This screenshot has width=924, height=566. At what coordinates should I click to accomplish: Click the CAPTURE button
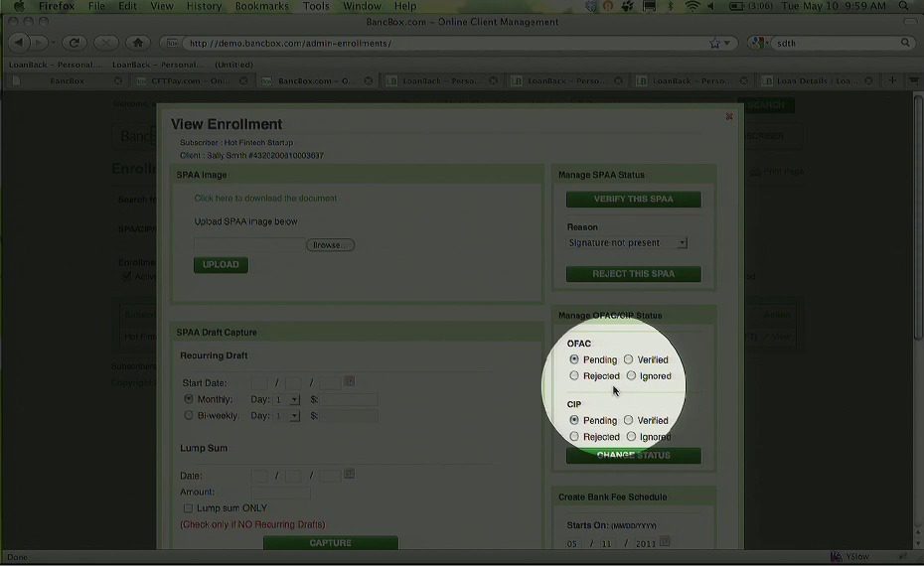click(331, 543)
